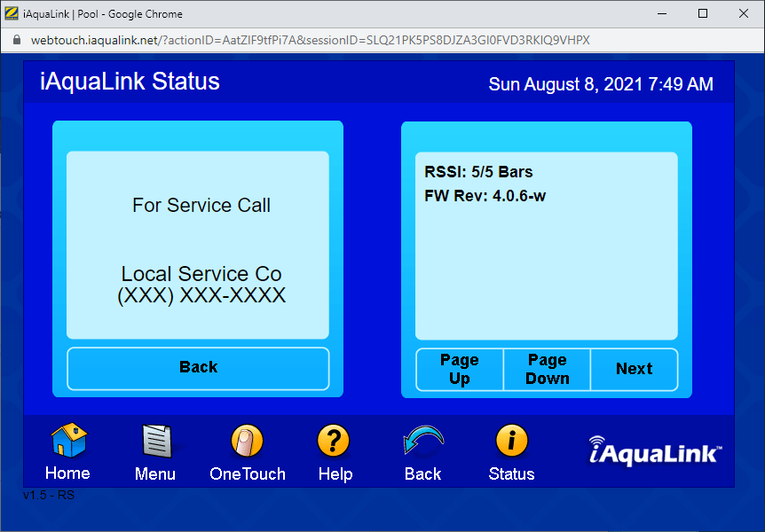Open the OneTouch finger icon
The width and height of the screenshot is (765, 532).
tap(247, 441)
